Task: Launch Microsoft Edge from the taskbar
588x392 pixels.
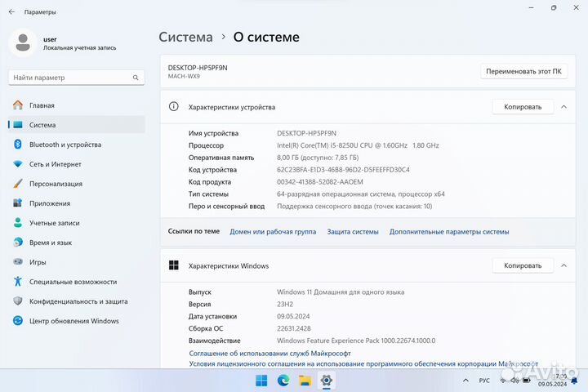Action: tap(283, 381)
